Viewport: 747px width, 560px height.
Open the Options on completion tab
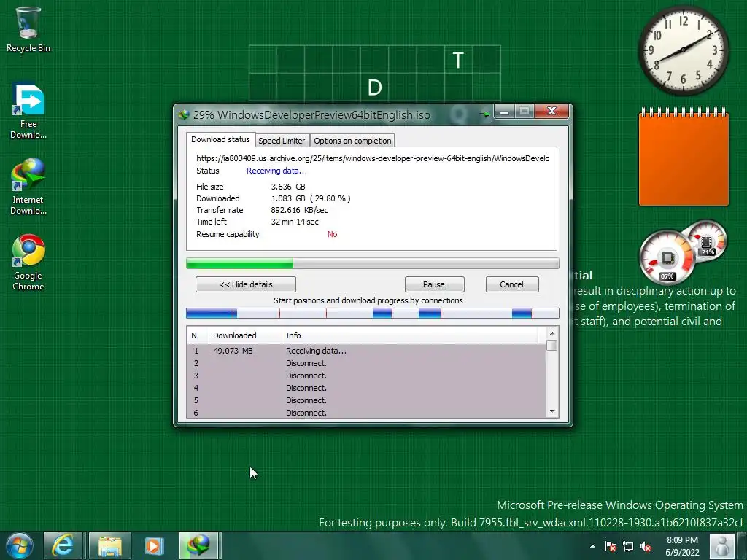coord(352,141)
